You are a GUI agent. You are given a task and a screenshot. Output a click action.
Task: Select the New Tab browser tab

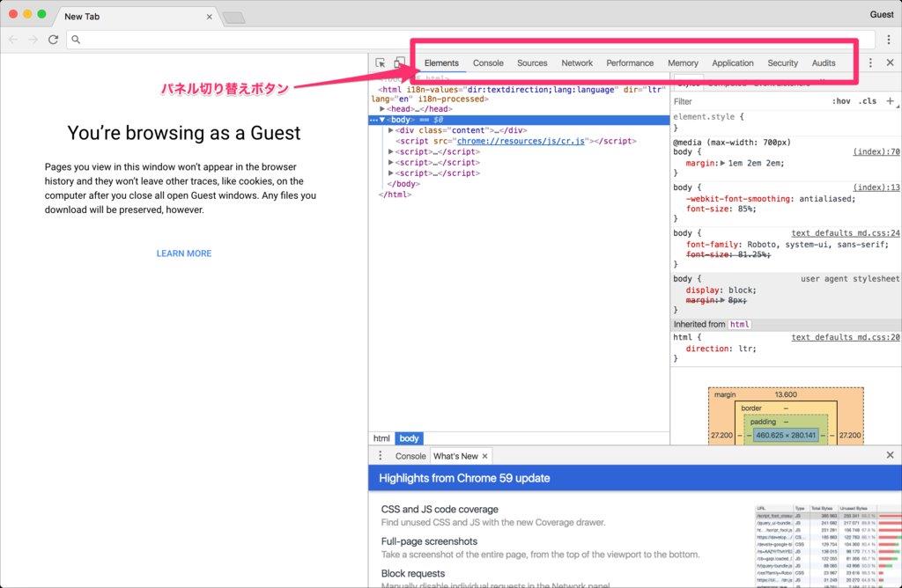point(135,17)
